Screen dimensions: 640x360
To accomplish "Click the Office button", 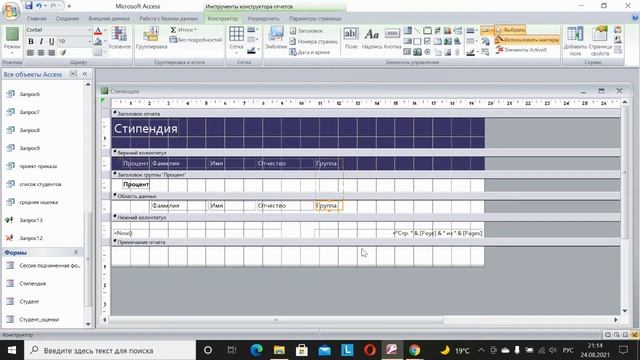I will pos(11,11).
